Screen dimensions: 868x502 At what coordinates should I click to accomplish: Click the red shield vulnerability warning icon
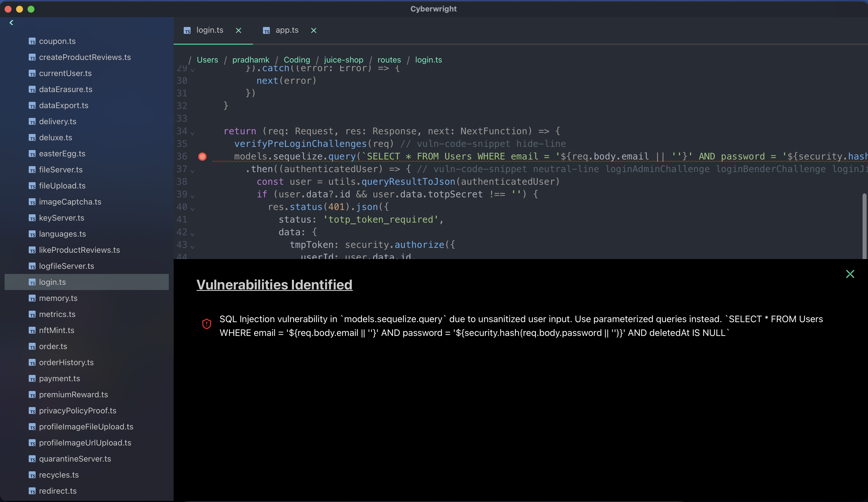[x=206, y=324]
